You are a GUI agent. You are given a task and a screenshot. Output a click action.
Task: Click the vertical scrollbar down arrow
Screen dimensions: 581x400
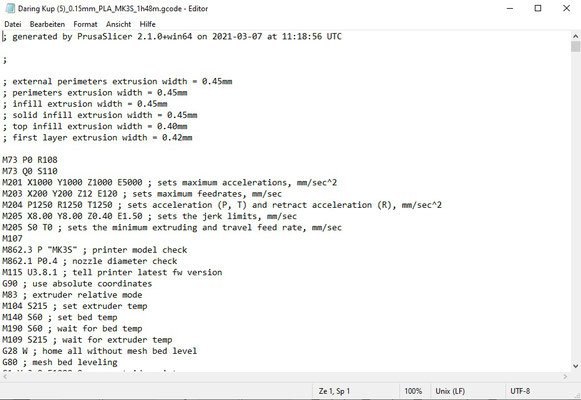575,366
